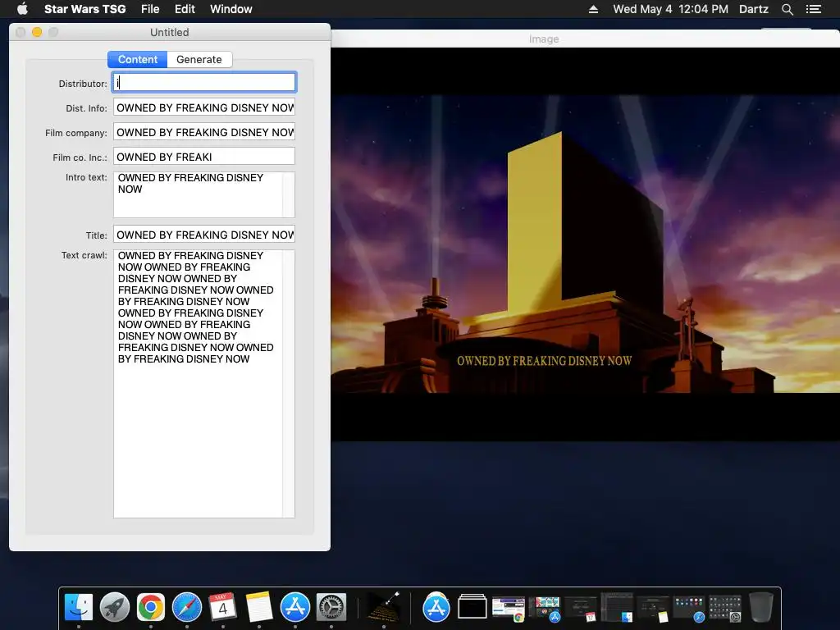The height and width of the screenshot is (630, 840).
Task: Switch to the Generate tab
Action: [x=199, y=59]
